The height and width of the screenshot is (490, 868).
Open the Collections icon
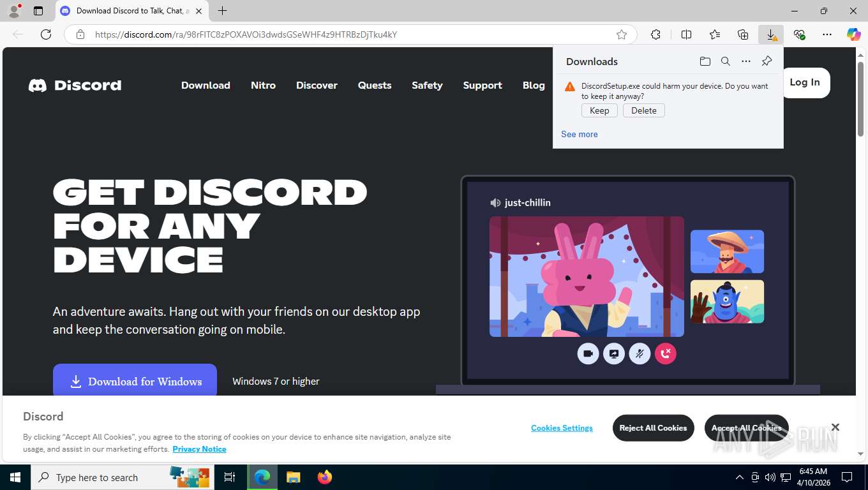743,34
